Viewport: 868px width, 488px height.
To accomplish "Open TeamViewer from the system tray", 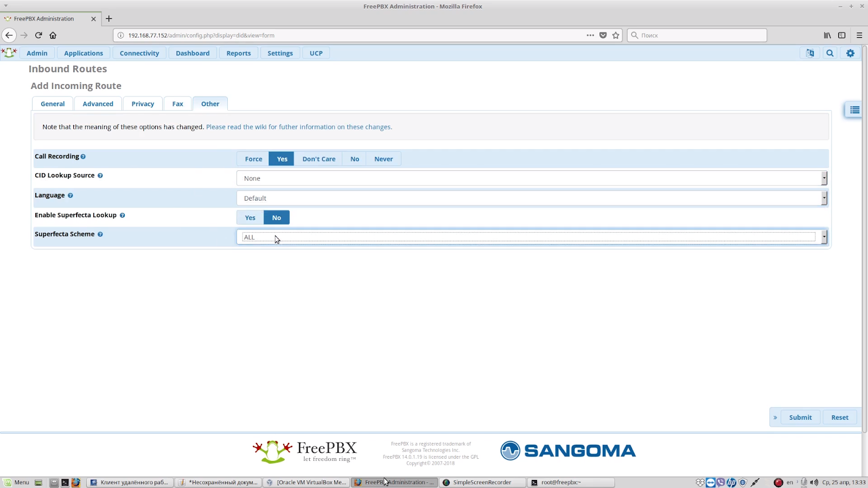I will click(710, 482).
